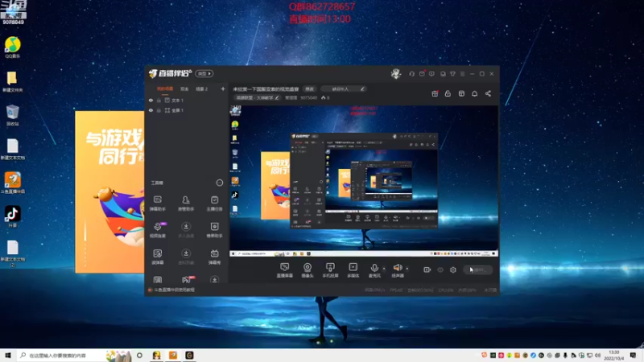Click the stream preview canvas
Image resolution: width=644 pixels, height=362 pixels.
(364, 181)
